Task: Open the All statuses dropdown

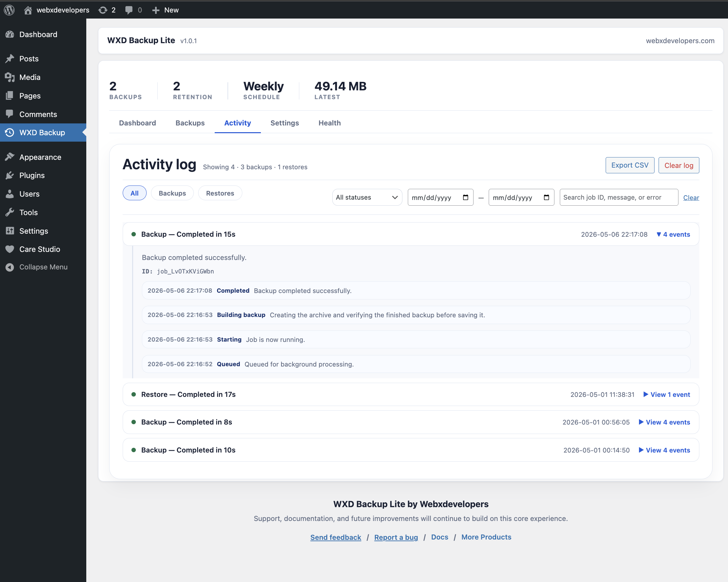Action: [367, 198]
